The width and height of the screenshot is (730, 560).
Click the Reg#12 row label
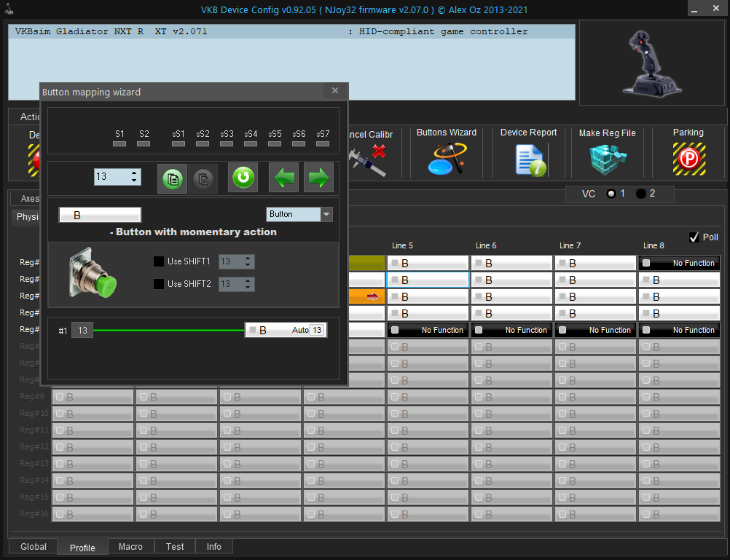pyautogui.click(x=34, y=446)
